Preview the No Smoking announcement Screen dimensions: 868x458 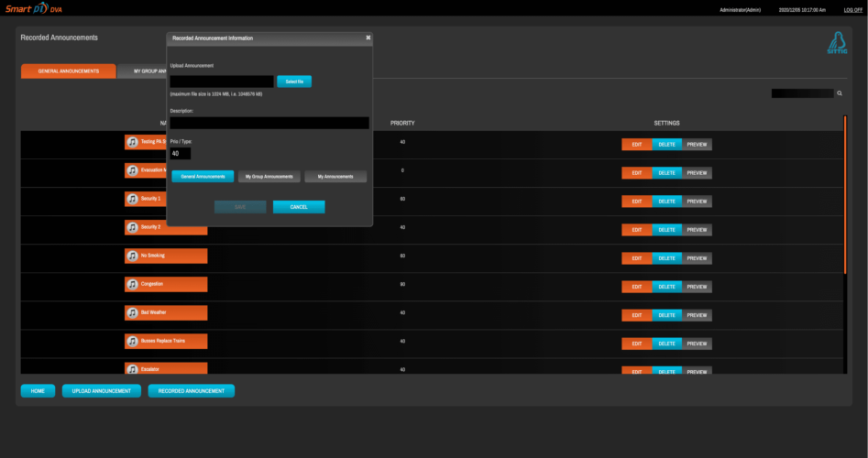[697, 258]
